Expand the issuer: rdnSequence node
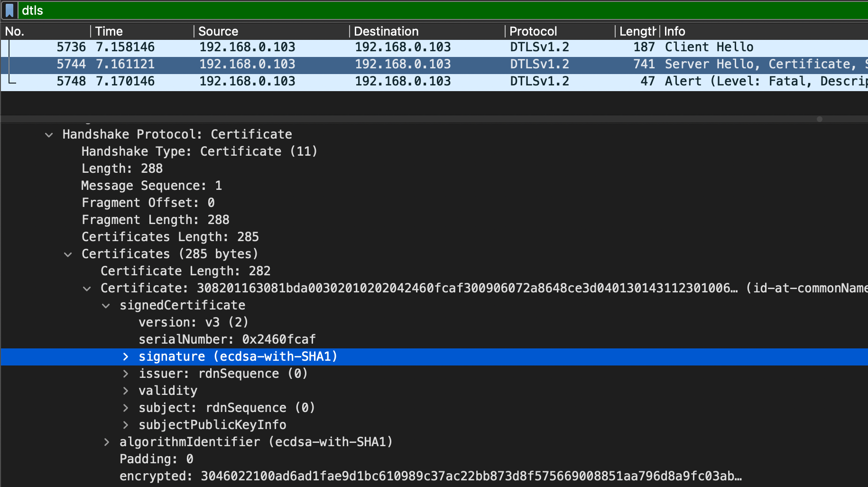Viewport: 868px width, 487px height. coord(125,374)
